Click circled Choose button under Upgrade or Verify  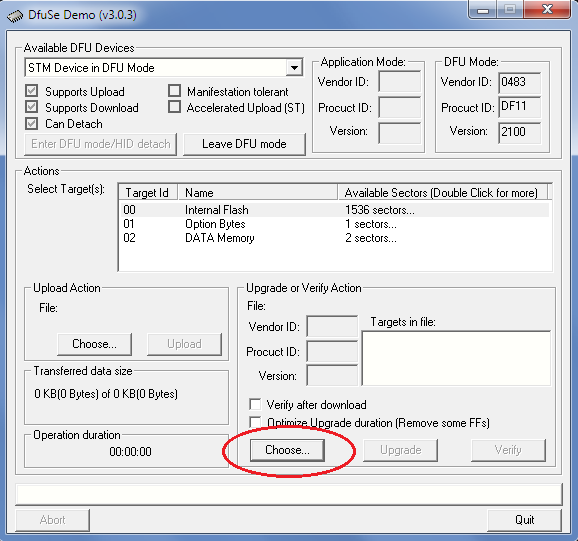(287, 450)
